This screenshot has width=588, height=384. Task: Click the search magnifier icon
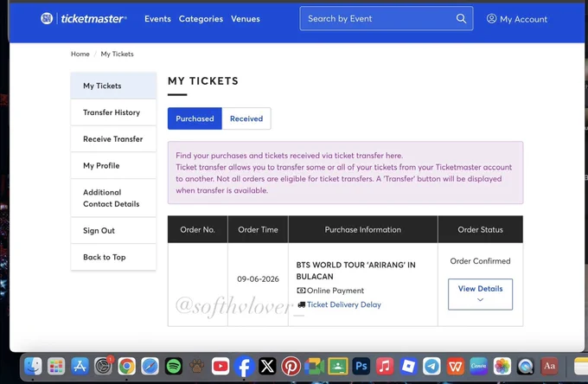pyautogui.click(x=461, y=18)
